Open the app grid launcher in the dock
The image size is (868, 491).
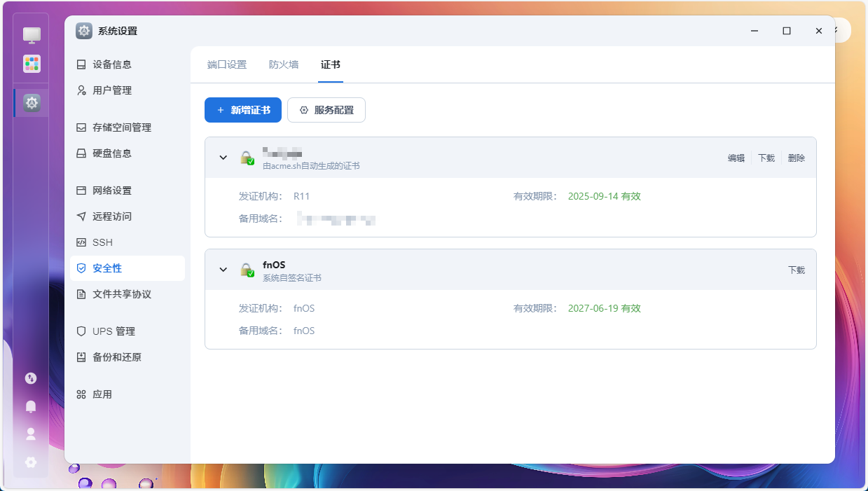point(32,64)
